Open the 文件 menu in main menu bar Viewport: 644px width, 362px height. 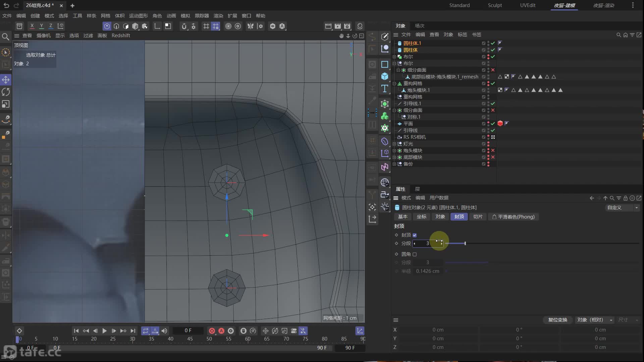pyautogui.click(x=7, y=16)
